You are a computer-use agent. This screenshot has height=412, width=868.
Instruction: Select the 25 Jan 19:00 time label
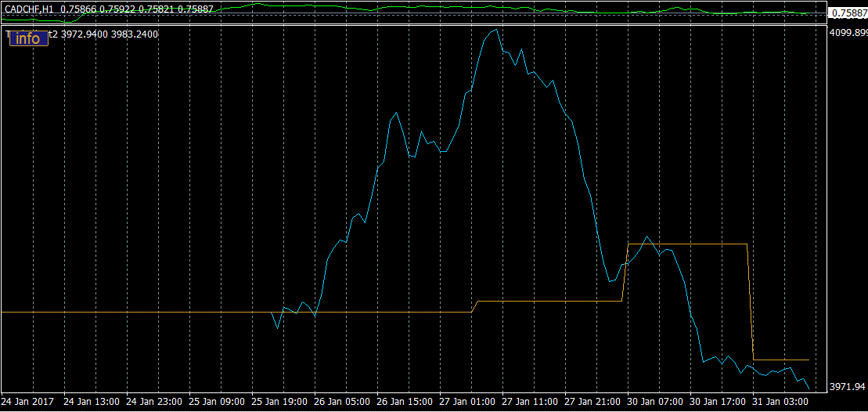point(279,401)
